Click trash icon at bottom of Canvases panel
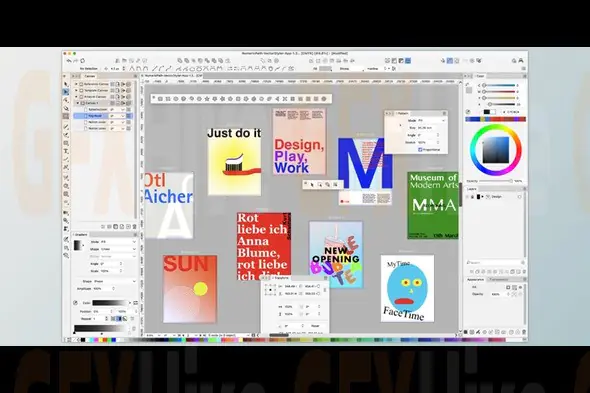Viewport: 590px width, 393px height. (x=134, y=227)
